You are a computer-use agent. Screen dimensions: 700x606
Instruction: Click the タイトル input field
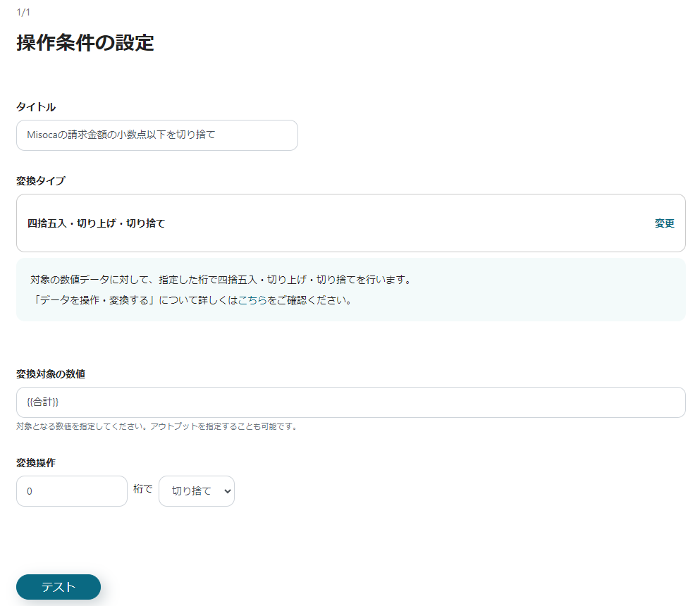pyautogui.click(x=156, y=135)
